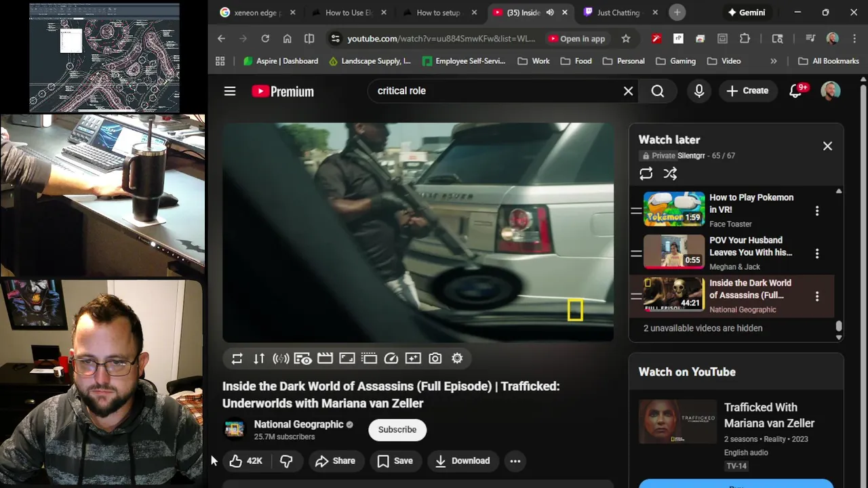
Task: Open 'Trafficked With Mariana van Zeller' poster
Action: pos(678,422)
